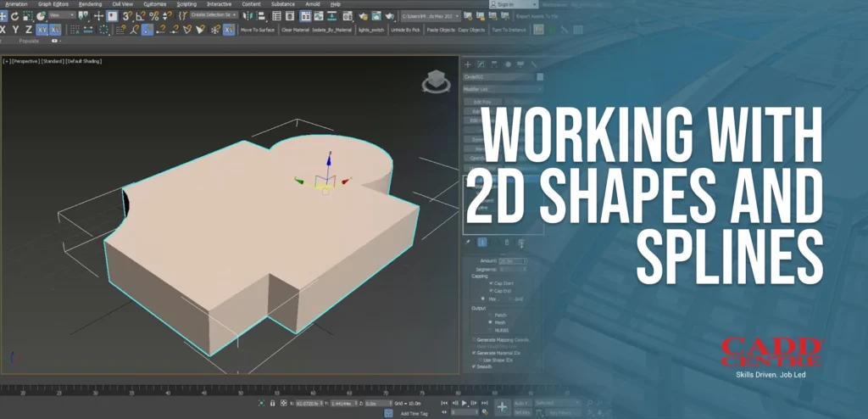Open the Rendering menu
Image resolution: width=868 pixels, height=419 pixels.
coord(90,4)
